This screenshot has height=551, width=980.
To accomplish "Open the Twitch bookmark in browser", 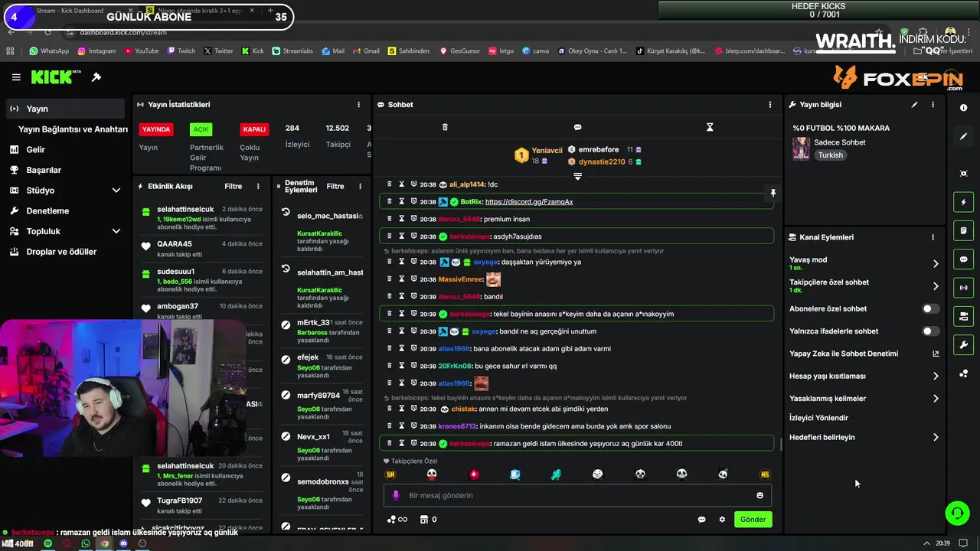I will pyautogui.click(x=181, y=51).
